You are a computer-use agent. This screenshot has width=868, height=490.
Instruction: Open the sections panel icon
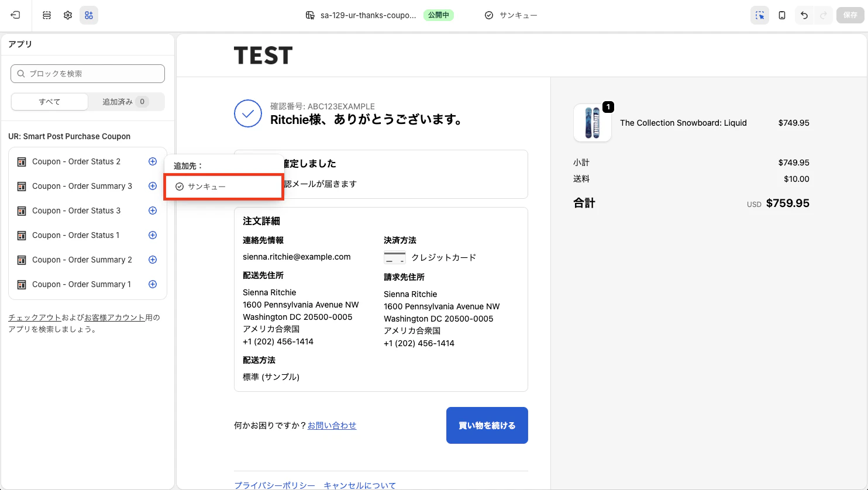click(x=47, y=15)
